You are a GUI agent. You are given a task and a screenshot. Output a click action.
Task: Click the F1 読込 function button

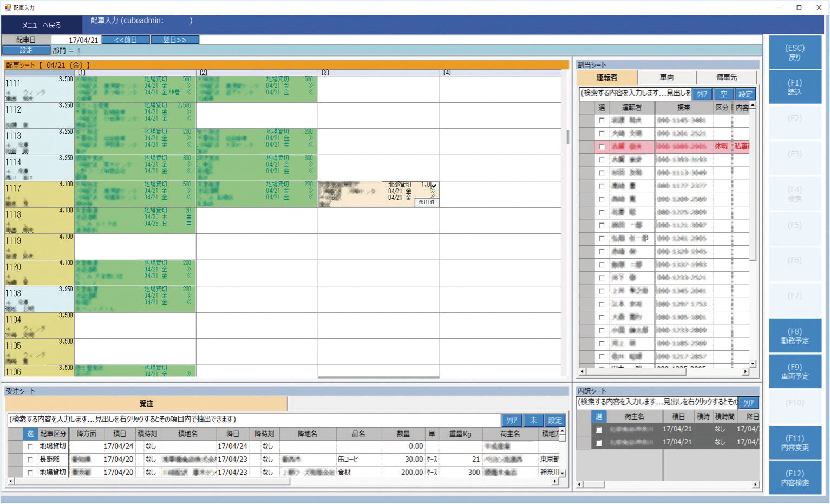(795, 87)
